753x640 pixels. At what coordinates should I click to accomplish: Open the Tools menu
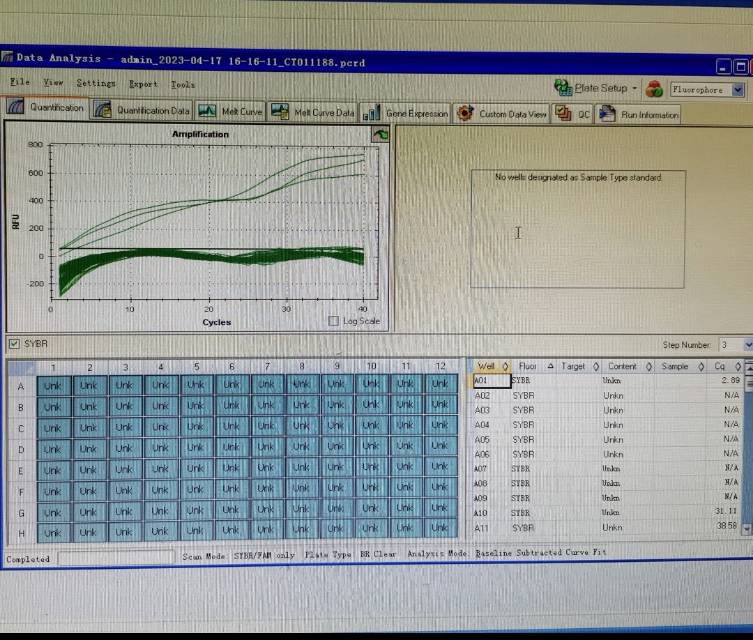pyautogui.click(x=183, y=85)
